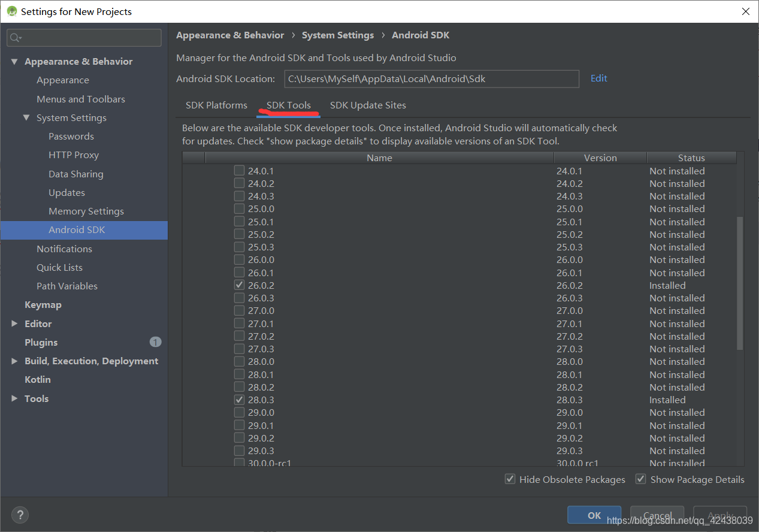Uncheck the installed 26.0.2 checkbox
Image resolution: width=759 pixels, height=532 pixels.
[x=239, y=285]
